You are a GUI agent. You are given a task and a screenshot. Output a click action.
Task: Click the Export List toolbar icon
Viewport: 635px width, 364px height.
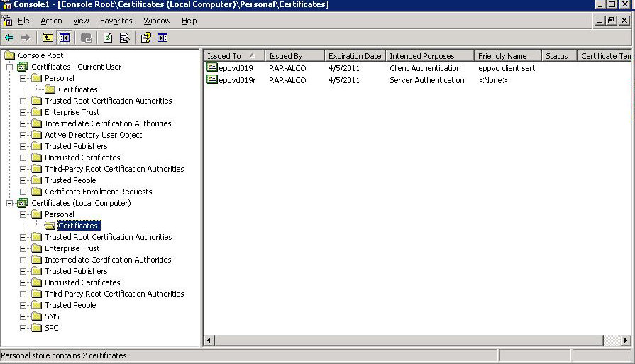click(124, 38)
